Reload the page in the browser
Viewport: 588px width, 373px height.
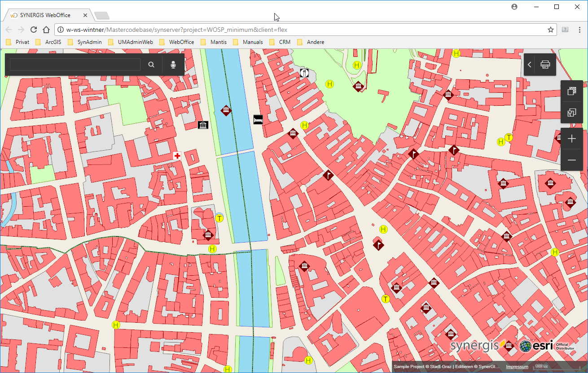pos(33,30)
